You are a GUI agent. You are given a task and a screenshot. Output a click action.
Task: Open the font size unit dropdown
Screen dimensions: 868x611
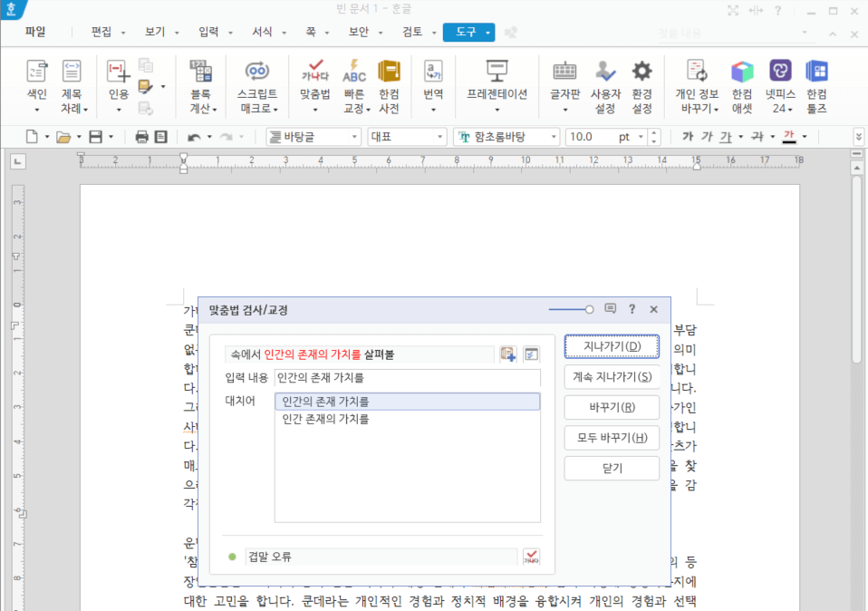click(641, 136)
